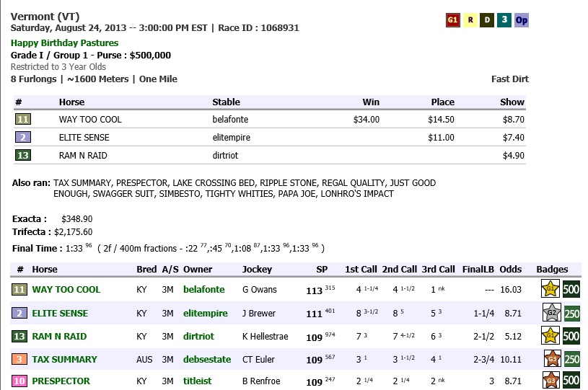
Task: Click the G1 grade badge at top right
Action: coord(453,20)
